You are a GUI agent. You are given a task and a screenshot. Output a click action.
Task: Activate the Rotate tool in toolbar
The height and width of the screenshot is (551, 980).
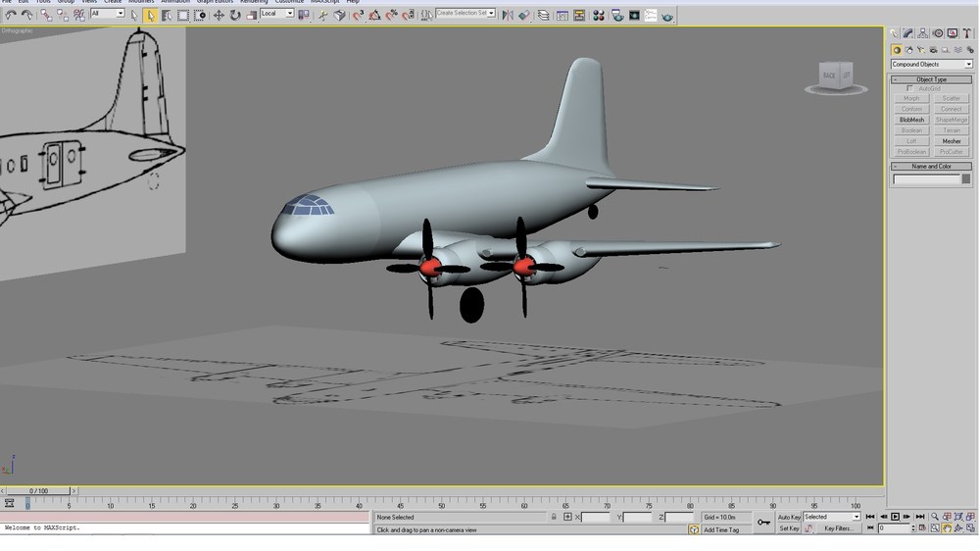point(235,15)
